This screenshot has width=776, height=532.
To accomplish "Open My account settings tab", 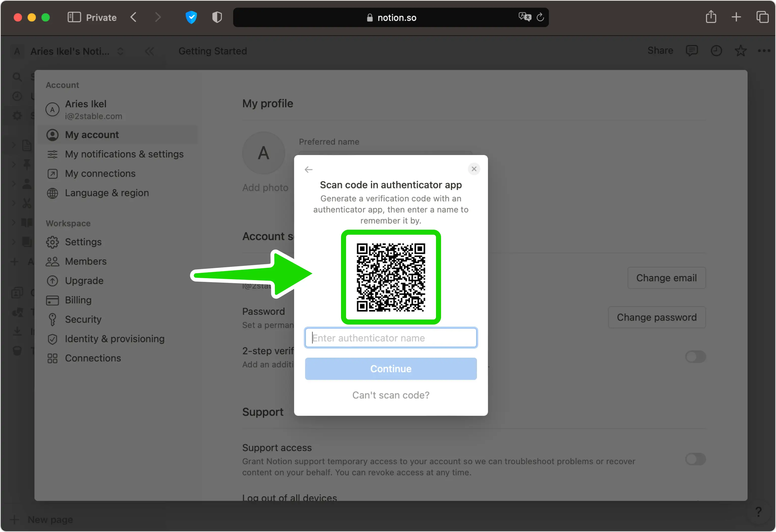I will point(118,135).
